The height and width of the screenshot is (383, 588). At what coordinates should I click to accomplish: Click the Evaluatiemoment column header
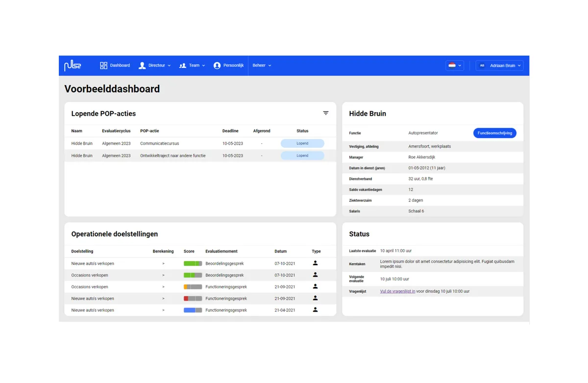pos(221,251)
